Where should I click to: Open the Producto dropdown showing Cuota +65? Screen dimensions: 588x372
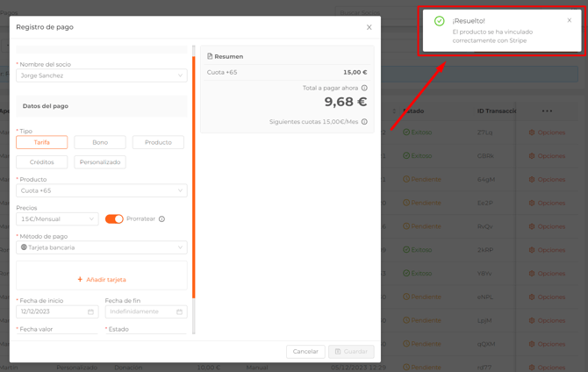click(x=101, y=190)
